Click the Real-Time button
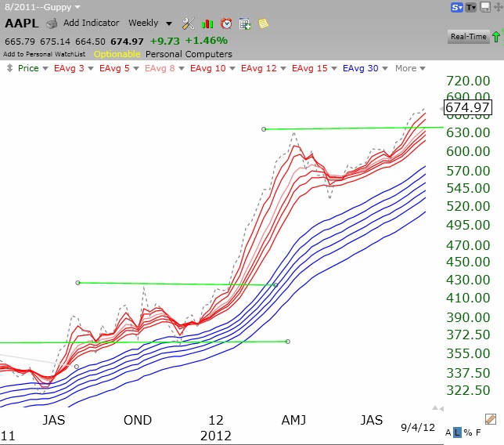The image size is (504, 445). point(468,37)
